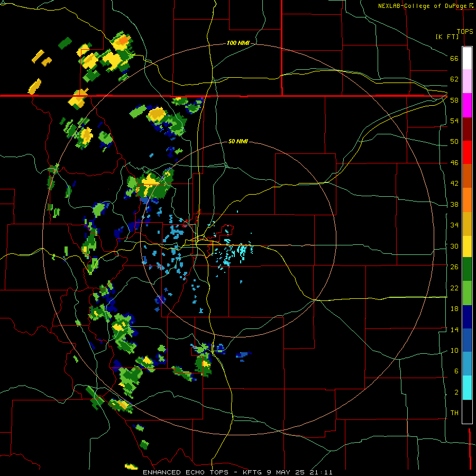Select the dark green legend swatch

[467, 269]
